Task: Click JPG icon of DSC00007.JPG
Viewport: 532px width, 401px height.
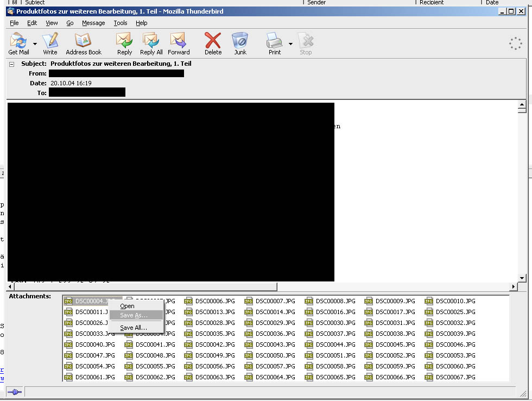Action: pyautogui.click(x=249, y=301)
